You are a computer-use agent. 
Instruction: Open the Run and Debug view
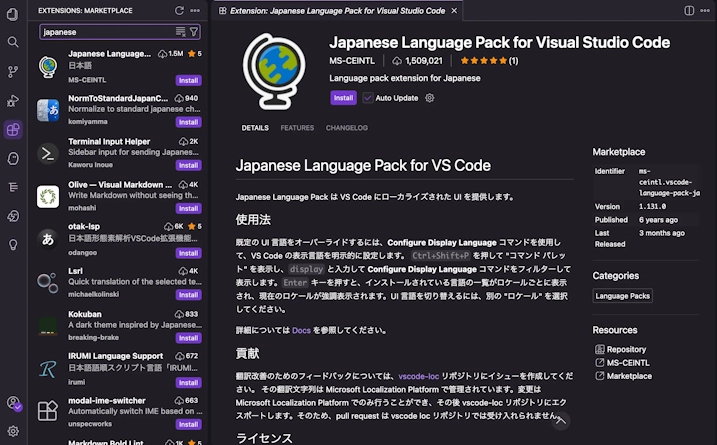point(13,101)
